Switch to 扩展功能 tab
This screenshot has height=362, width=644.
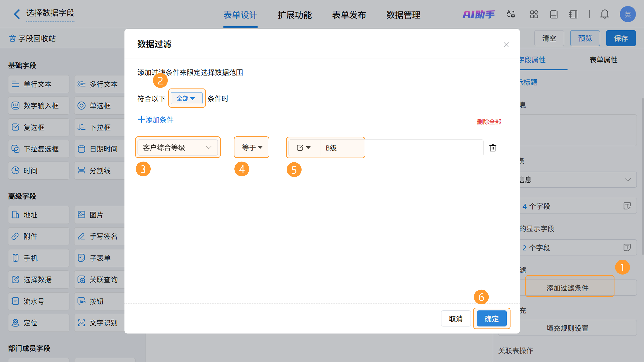click(294, 15)
